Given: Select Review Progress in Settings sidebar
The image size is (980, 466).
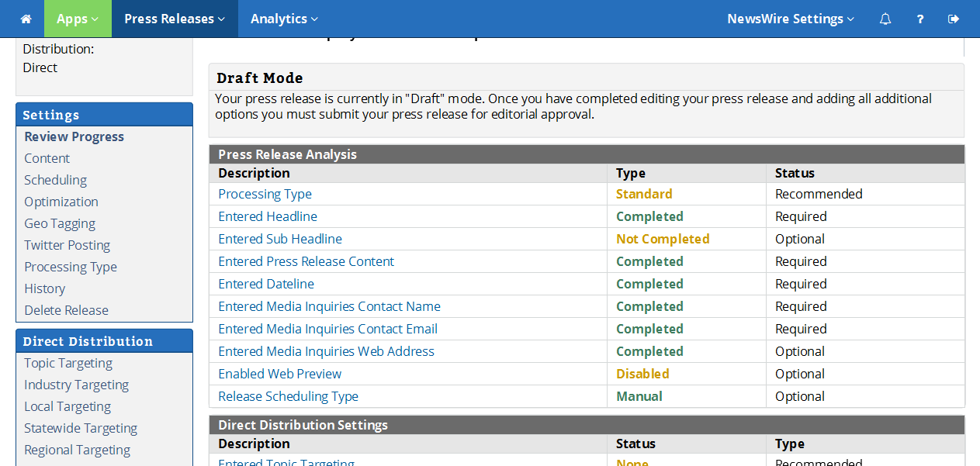Looking at the screenshot, I should point(74,136).
